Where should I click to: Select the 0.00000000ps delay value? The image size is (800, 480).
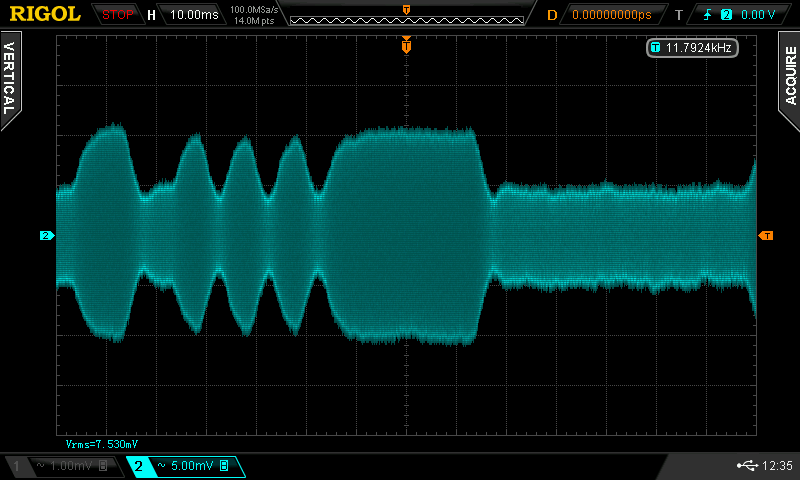tap(612, 15)
